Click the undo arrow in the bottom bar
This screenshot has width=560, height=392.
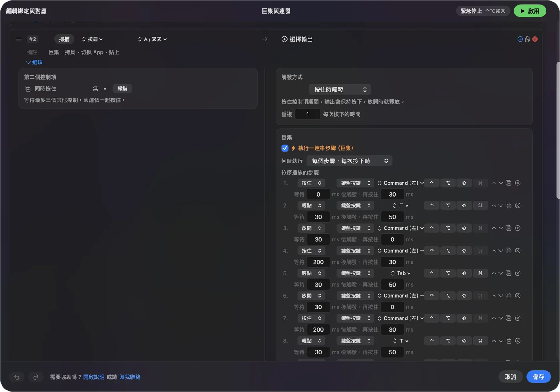(x=17, y=377)
